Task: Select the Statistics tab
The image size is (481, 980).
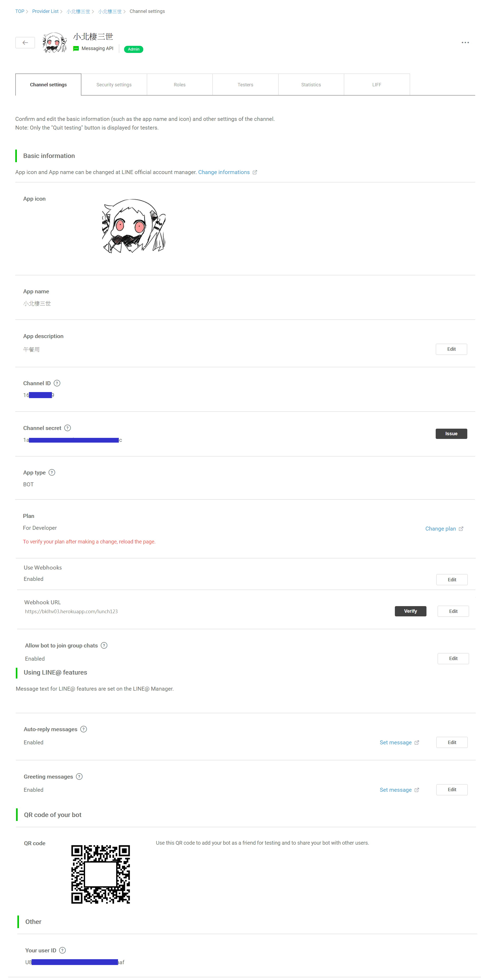Action: pos(311,85)
